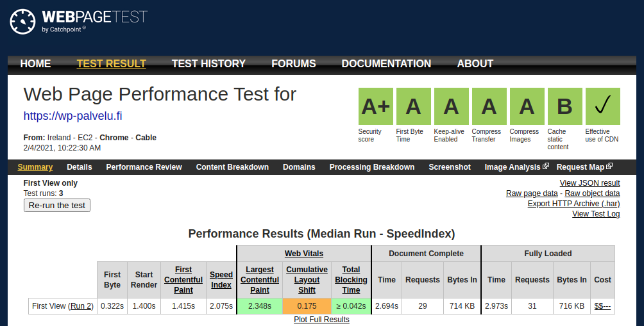Go to HOME in main navigation
This screenshot has width=644, height=326.
point(36,63)
